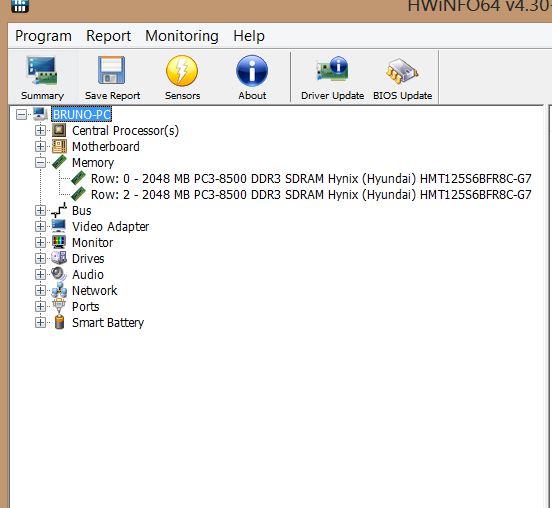Select the Bus label
This screenshot has height=508, width=552.
[82, 211]
